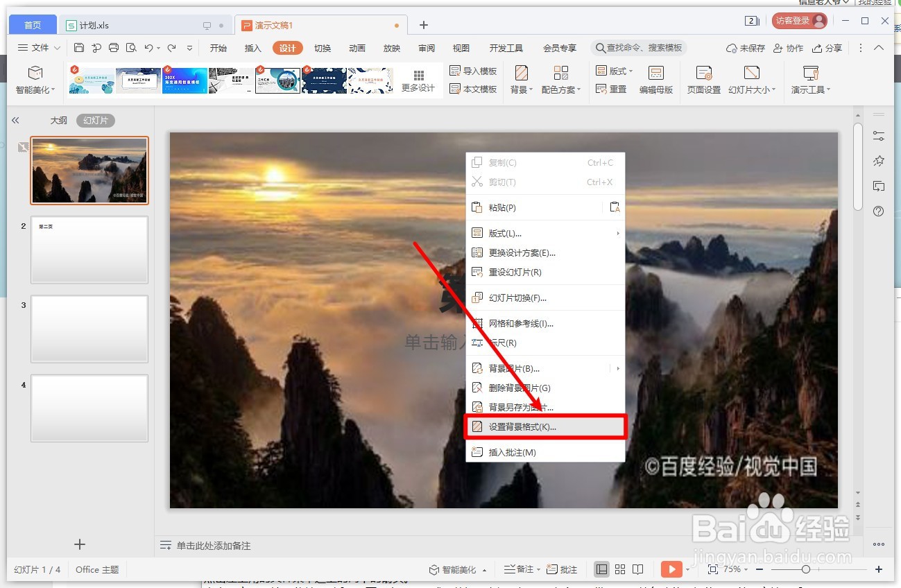Open 演示工具 presentation tools dropdown
The height and width of the screenshot is (588, 901).
(811, 80)
